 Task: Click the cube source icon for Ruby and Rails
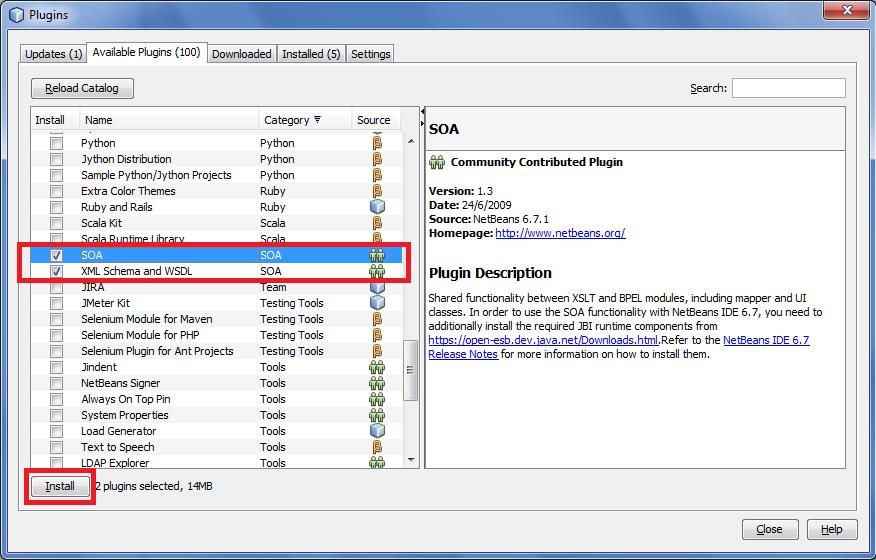click(377, 207)
